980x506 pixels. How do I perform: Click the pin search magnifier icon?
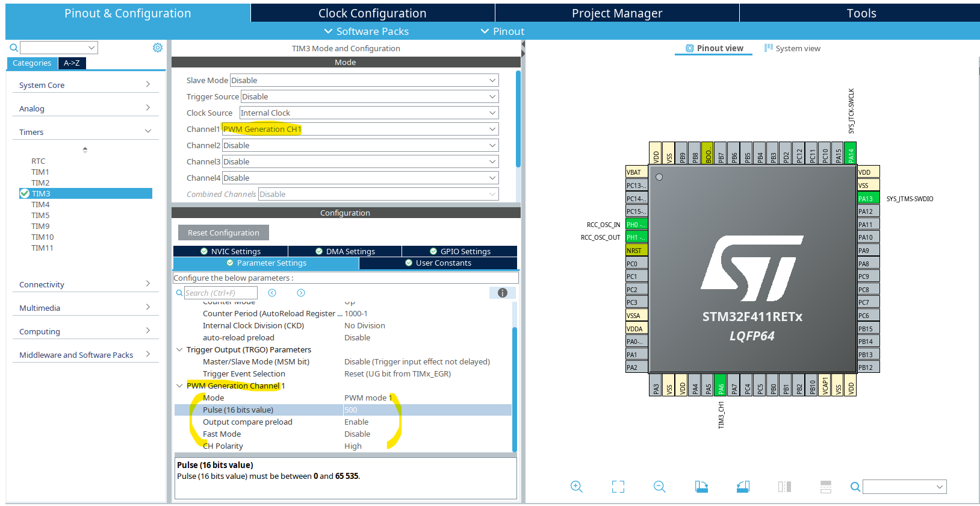click(855, 487)
